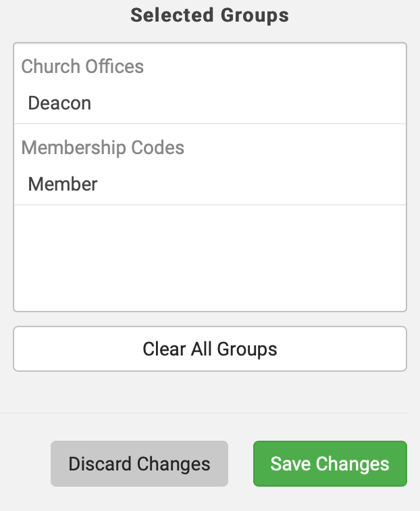Screen dimensions: 420x511
Task: Discard the pending group changes
Action: coord(139,464)
